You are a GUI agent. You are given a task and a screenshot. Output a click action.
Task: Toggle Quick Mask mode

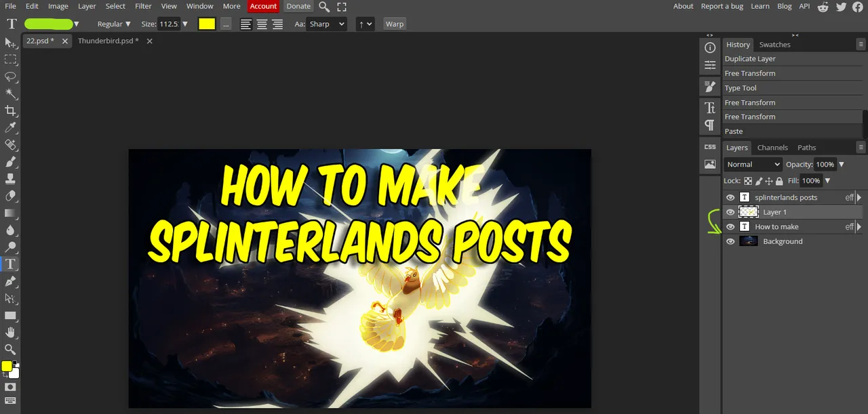[10, 387]
